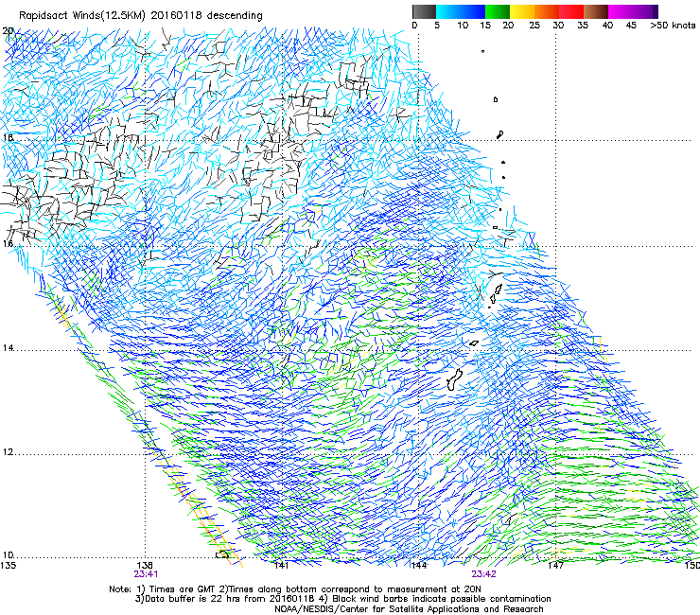Click the magenta 40-45 knots legend color
This screenshot has height=615, width=700.
point(621,11)
